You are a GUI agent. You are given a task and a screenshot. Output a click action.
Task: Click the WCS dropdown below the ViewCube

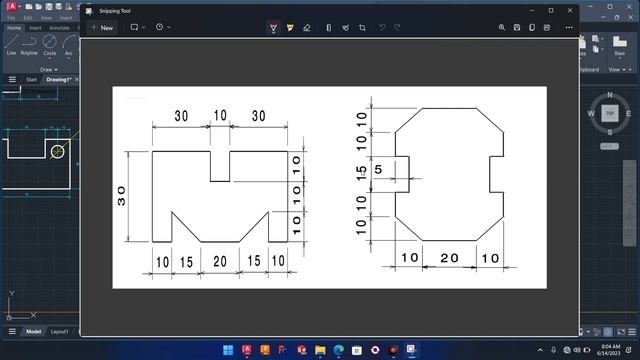[609, 146]
